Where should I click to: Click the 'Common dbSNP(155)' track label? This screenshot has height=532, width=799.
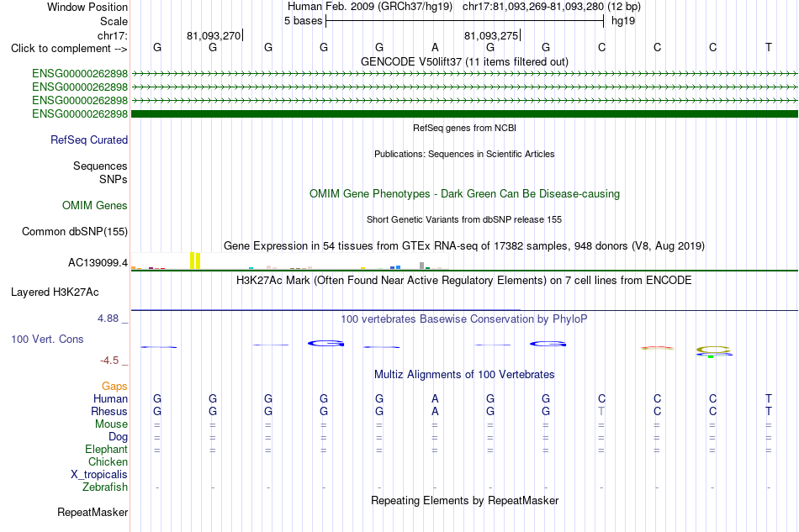74,232
